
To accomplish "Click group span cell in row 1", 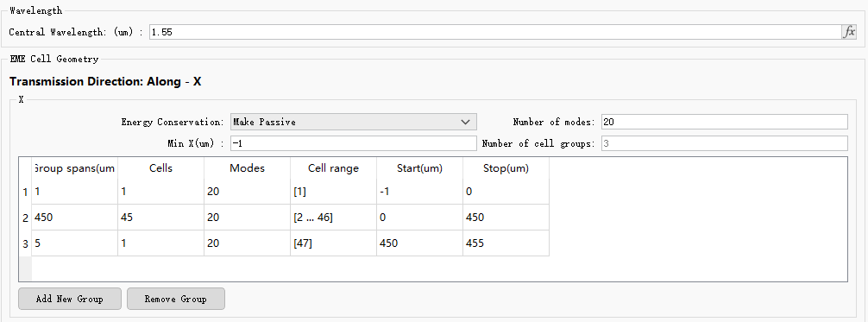I will 74,192.
